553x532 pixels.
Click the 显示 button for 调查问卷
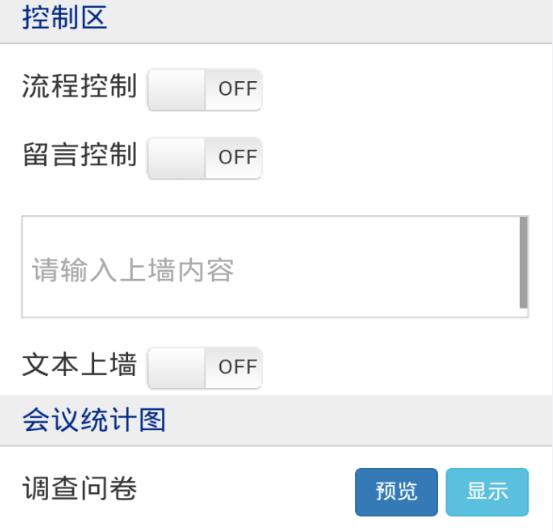click(x=487, y=492)
